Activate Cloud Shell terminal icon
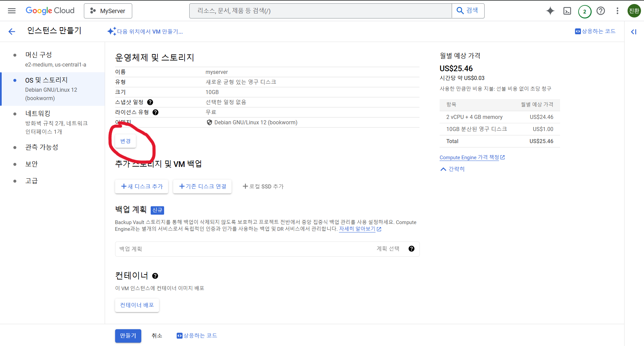 tap(567, 11)
